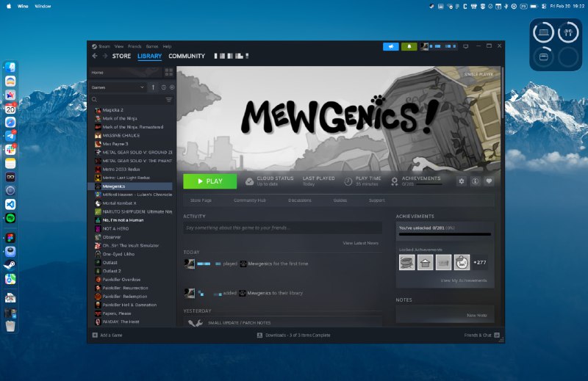Open the Discussions link
This screenshot has width=588, height=381.
point(300,200)
